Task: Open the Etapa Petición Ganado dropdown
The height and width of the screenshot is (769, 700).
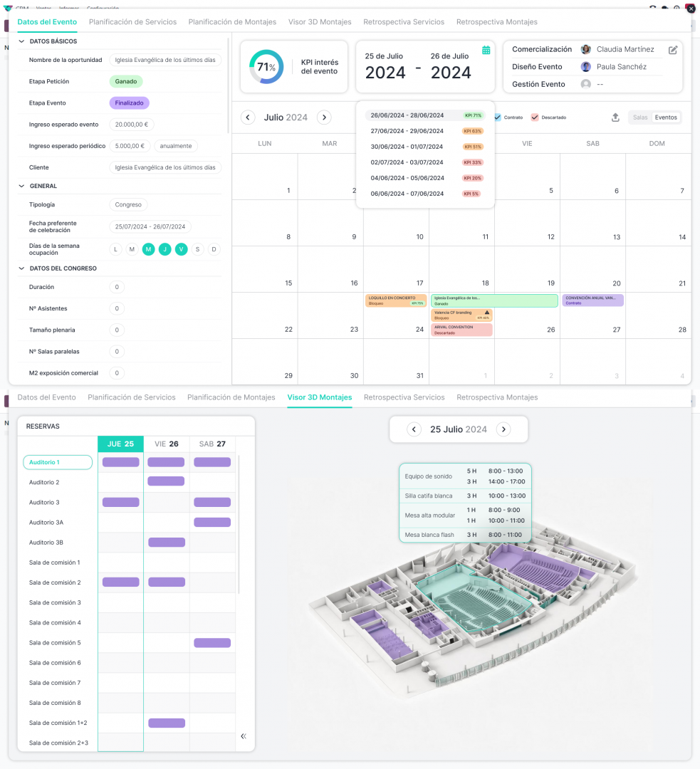Action: click(126, 82)
